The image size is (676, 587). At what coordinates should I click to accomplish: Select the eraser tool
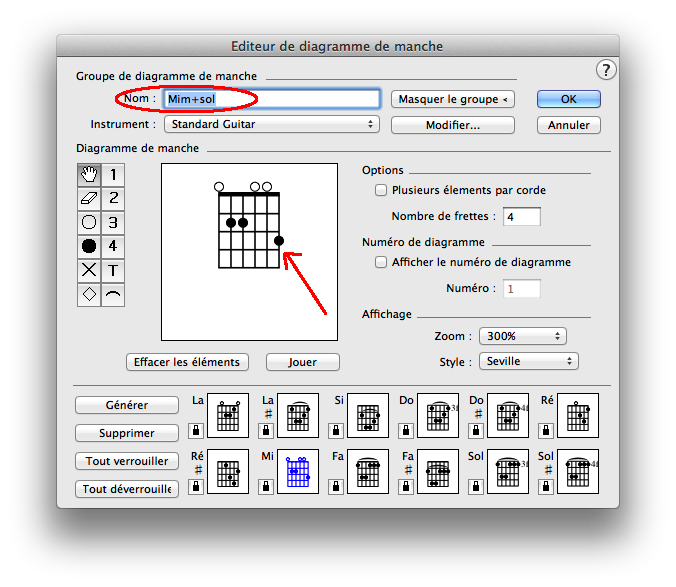pos(89,198)
